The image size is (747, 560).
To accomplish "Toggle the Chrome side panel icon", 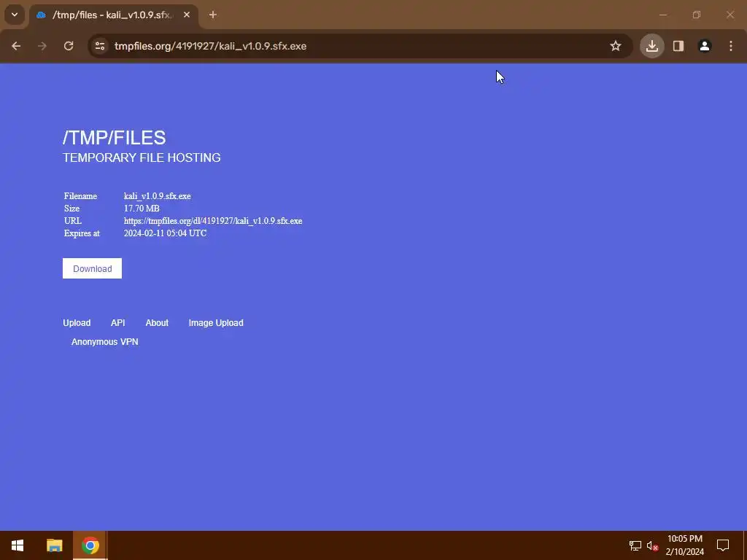I will click(x=678, y=46).
